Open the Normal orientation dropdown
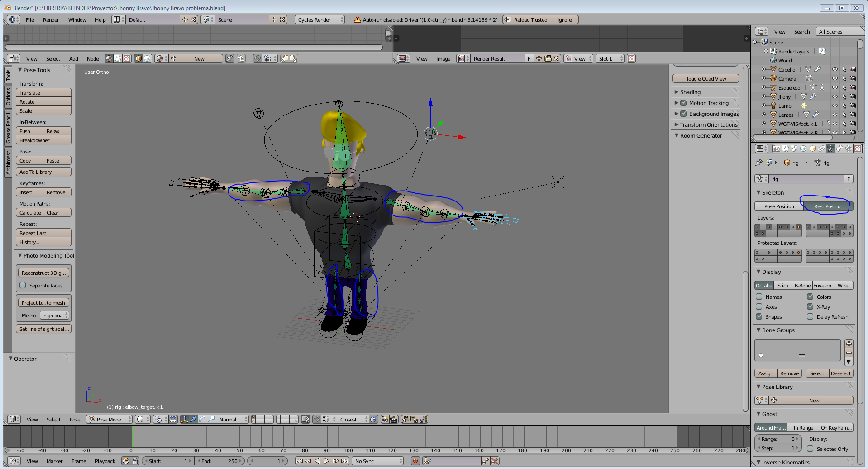 [233, 419]
